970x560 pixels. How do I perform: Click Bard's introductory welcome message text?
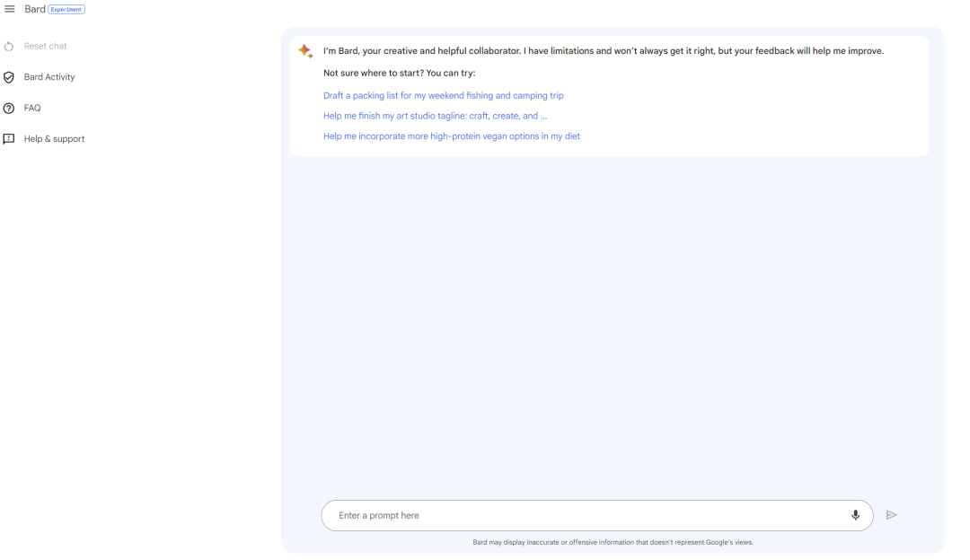click(604, 51)
